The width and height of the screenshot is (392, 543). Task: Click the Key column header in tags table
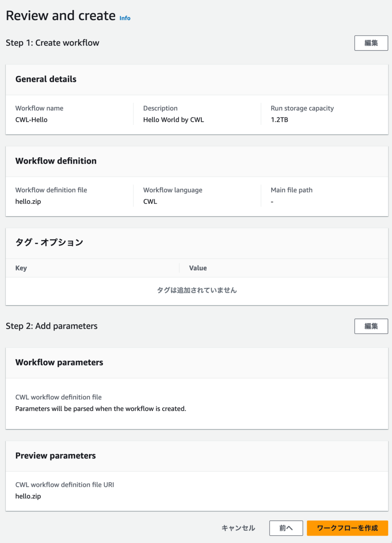point(21,268)
